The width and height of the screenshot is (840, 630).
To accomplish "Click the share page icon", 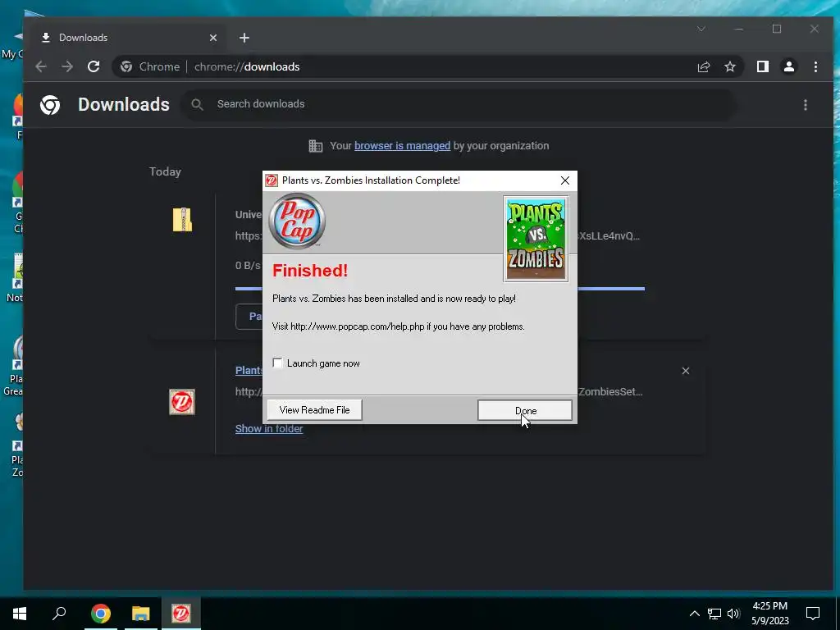I will 703,66.
